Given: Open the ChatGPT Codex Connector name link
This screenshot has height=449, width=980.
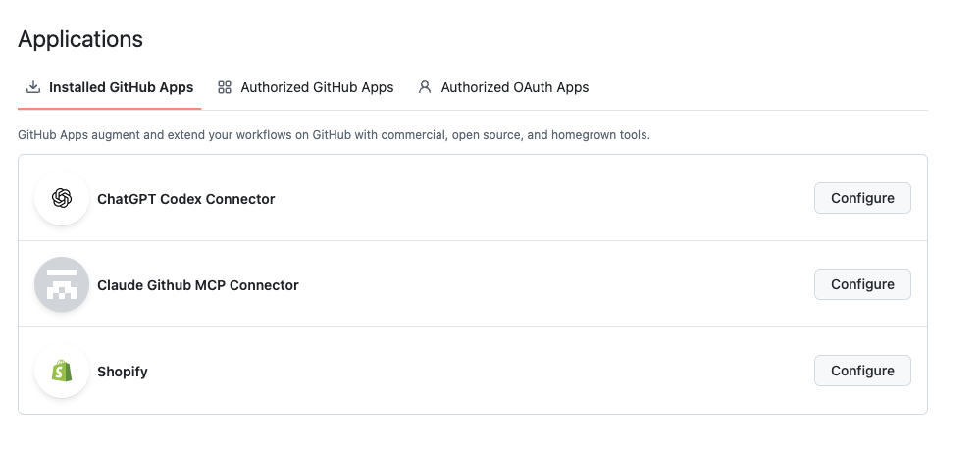Looking at the screenshot, I should 186,199.
